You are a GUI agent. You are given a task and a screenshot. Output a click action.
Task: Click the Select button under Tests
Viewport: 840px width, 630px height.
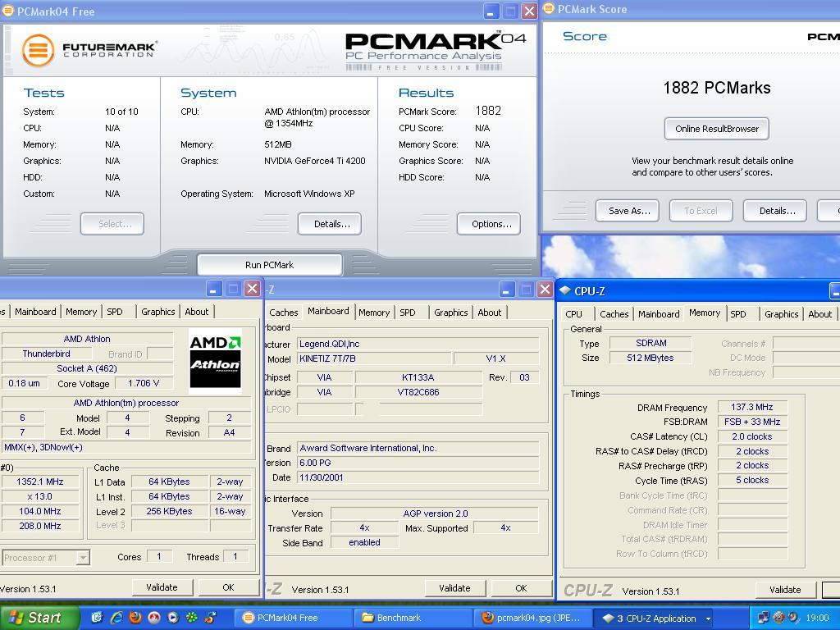point(112,224)
